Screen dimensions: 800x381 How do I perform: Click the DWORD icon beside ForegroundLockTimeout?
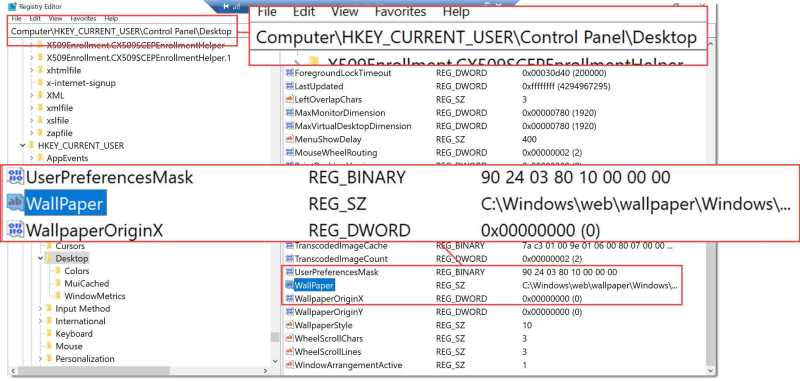[290, 73]
